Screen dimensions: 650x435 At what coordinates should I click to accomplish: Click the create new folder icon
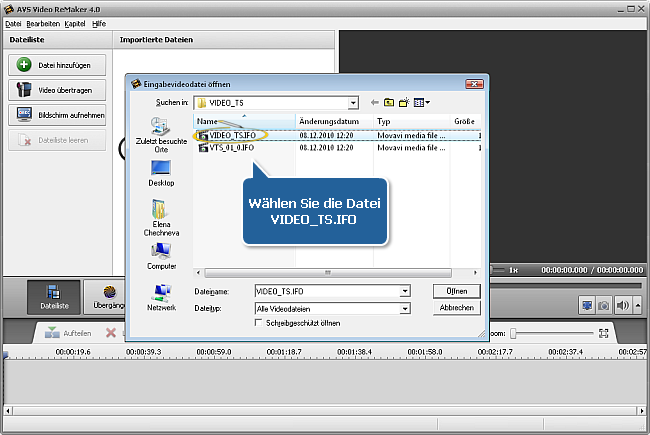click(404, 102)
